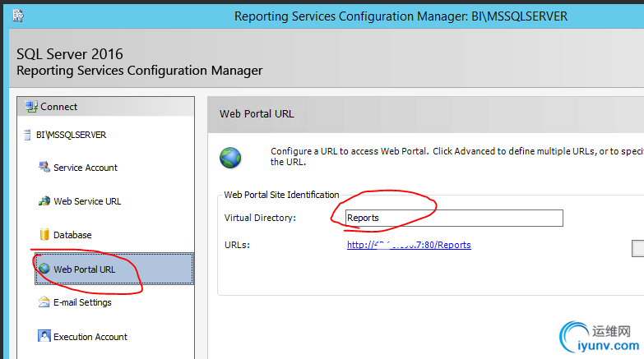This screenshot has height=359, width=644.
Task: Select the BI\MSSQLSERVER server node
Action: pos(71,135)
